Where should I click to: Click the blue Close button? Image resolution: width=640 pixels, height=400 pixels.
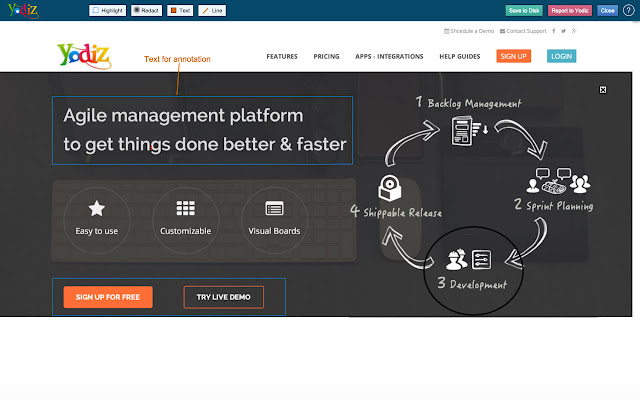coord(607,11)
